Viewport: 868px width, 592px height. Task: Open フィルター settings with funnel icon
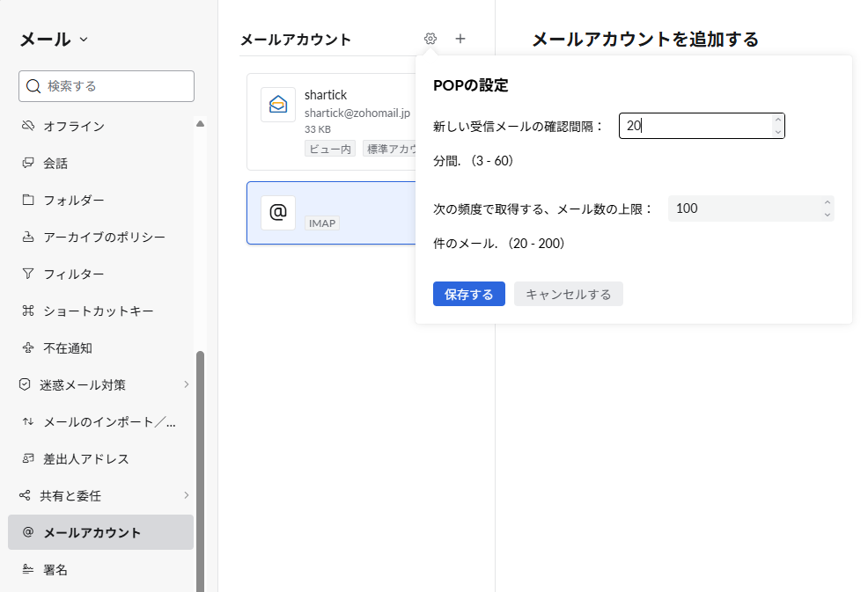[74, 274]
